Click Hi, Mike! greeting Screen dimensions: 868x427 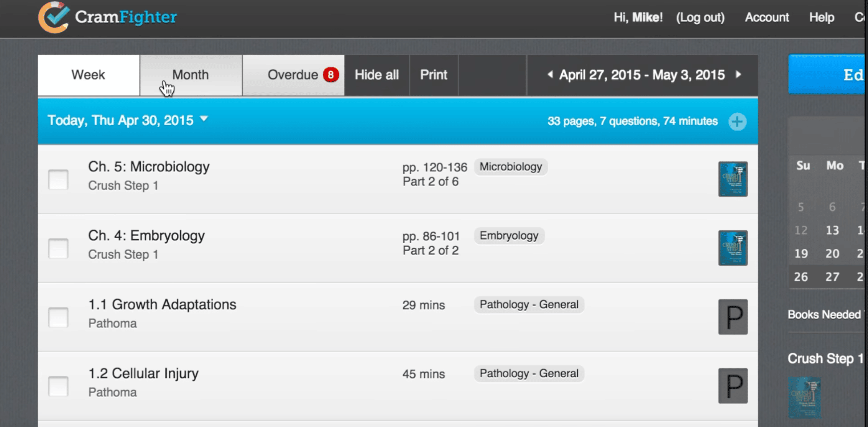pos(638,17)
